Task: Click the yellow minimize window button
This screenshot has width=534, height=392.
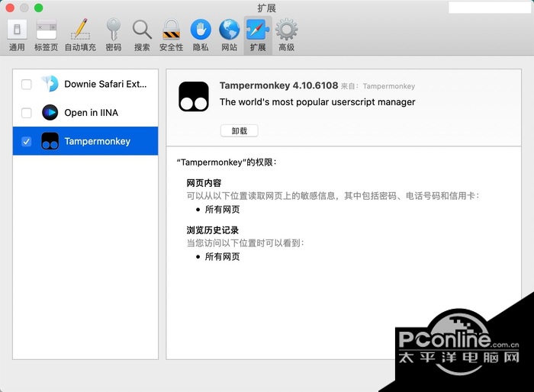Action: click(x=24, y=8)
